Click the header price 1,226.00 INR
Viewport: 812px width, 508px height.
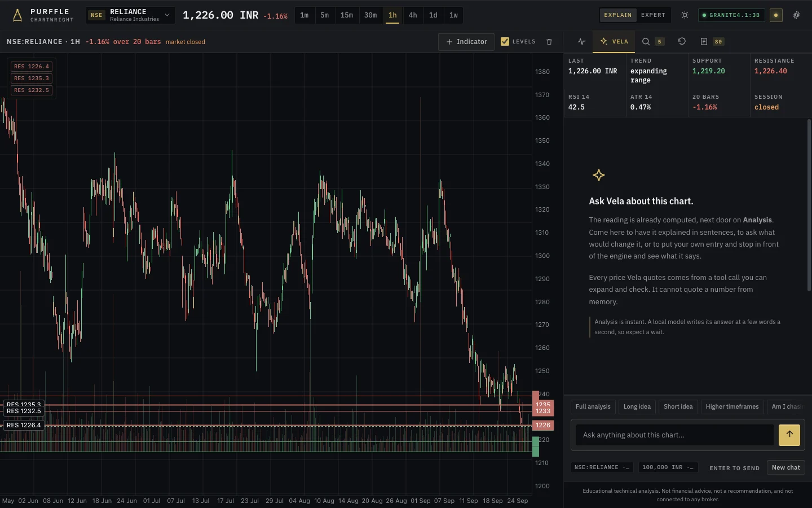[220, 15]
